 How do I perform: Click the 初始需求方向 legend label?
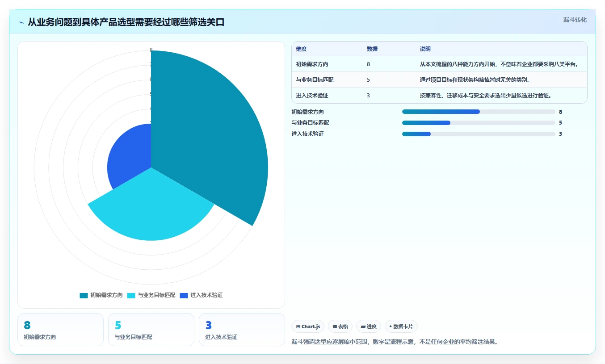(106, 295)
